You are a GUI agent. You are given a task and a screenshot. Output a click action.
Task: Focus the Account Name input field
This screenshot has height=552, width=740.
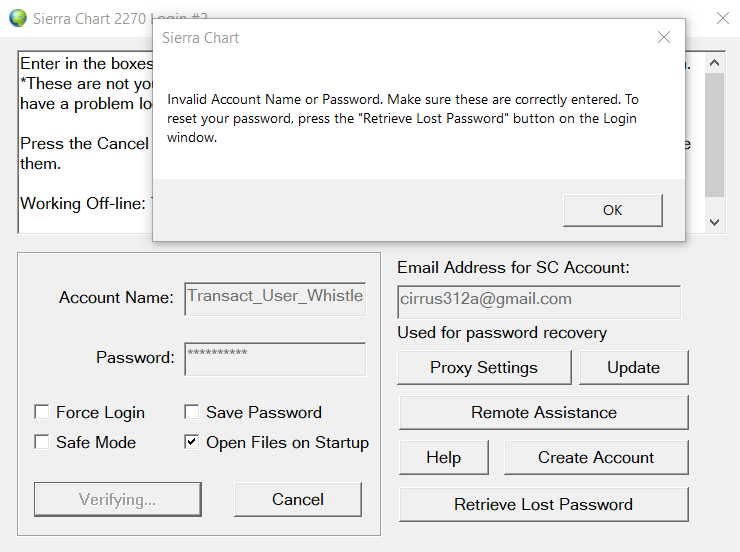click(275, 299)
